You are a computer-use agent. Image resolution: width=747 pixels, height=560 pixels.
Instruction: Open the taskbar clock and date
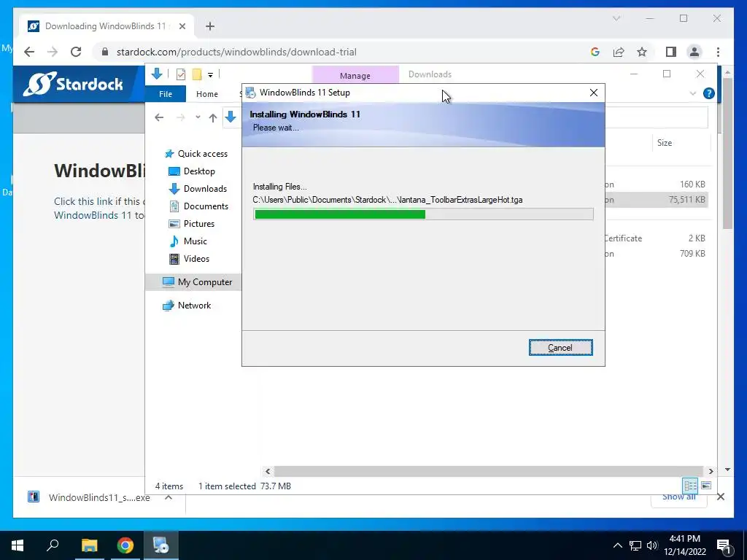click(x=684, y=545)
